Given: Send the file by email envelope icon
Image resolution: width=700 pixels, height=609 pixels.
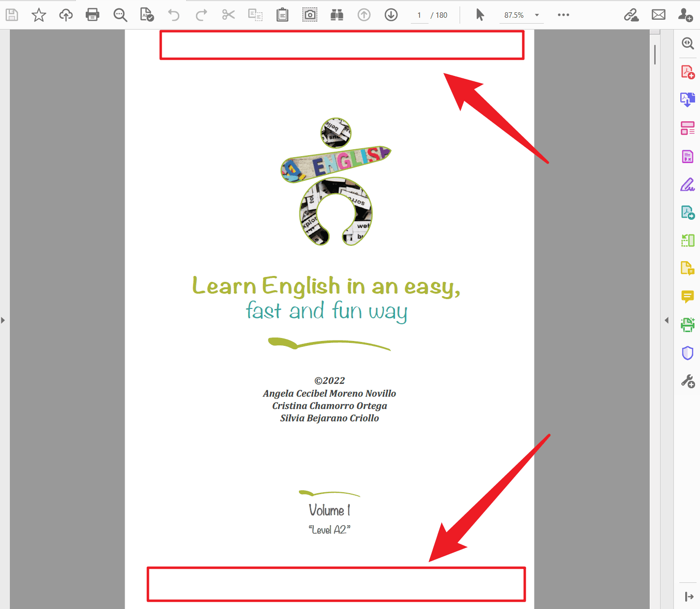Looking at the screenshot, I should coord(659,15).
